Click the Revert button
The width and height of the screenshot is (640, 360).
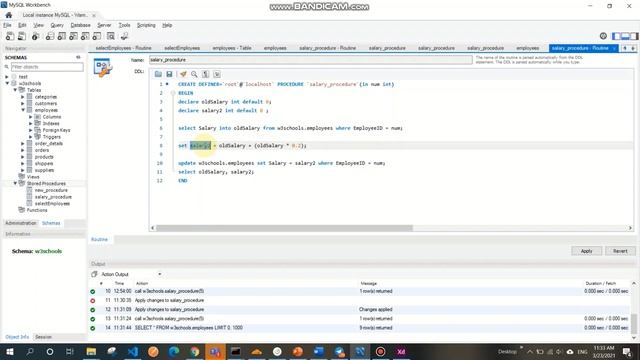pos(620,251)
